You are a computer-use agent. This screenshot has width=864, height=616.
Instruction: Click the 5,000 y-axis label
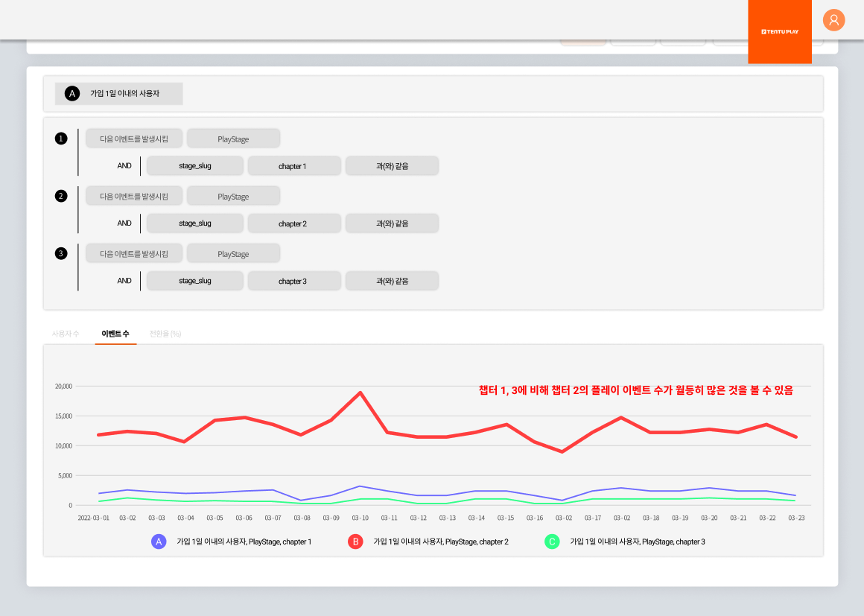(x=65, y=475)
